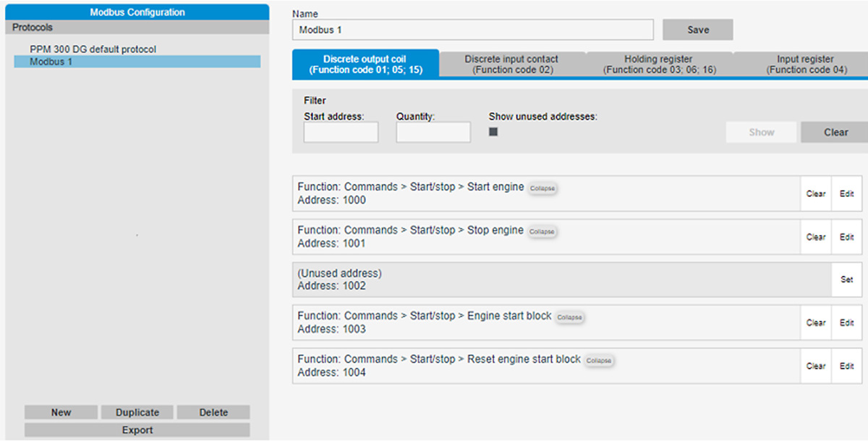Select the Input register tab
868x441 pixels.
pos(805,64)
